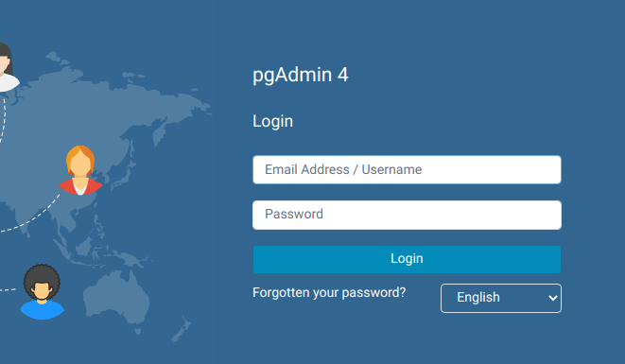
Task: Click the dashed line beside afro-haired avatar
Action: 8,289
